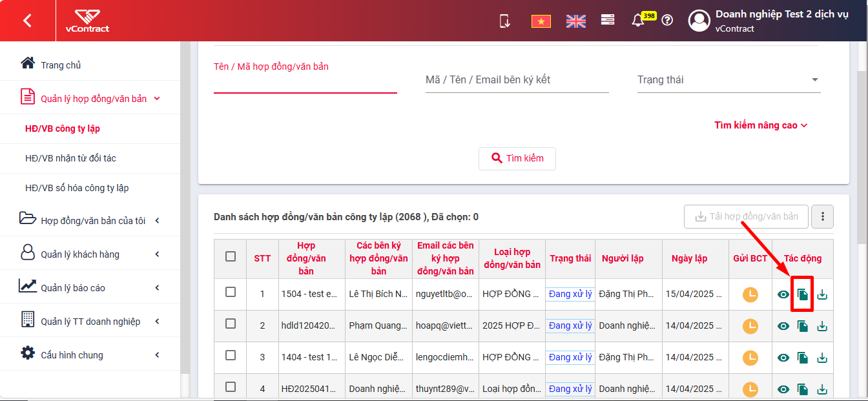This screenshot has width=868, height=401.
Task: Tick the select-all checkbox in the table header
Action: pyautogui.click(x=231, y=256)
